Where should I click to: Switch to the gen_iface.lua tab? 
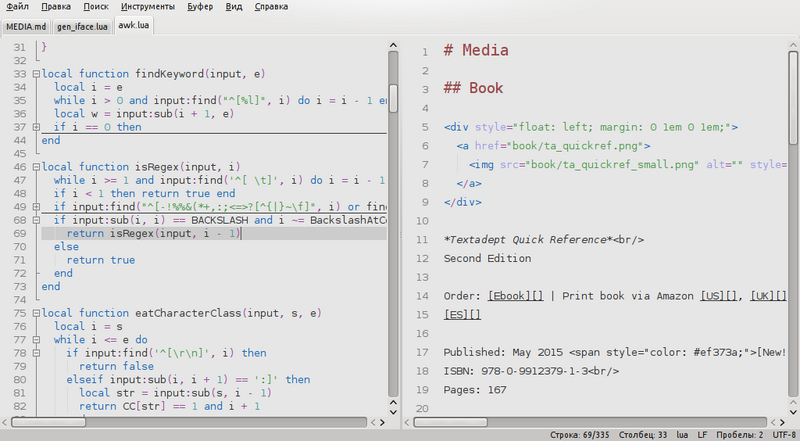click(x=83, y=25)
